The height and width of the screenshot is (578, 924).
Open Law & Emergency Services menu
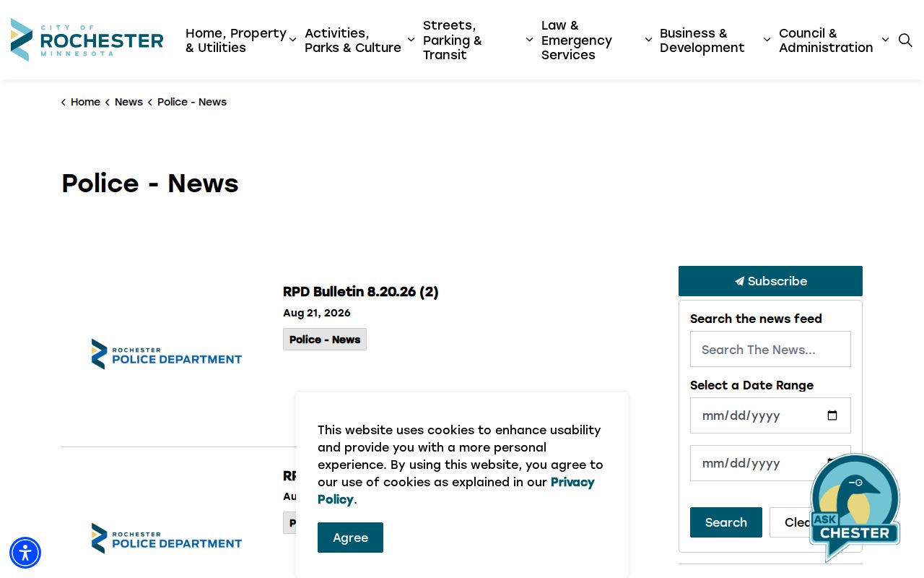577,40
